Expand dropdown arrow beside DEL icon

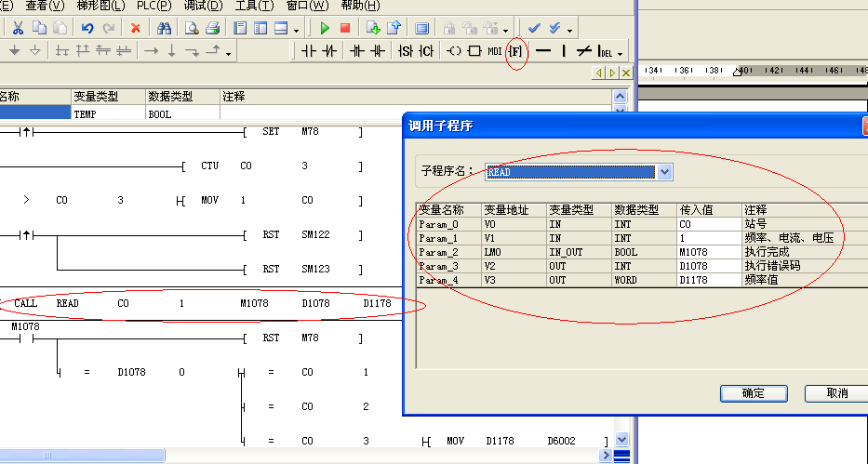pos(621,52)
